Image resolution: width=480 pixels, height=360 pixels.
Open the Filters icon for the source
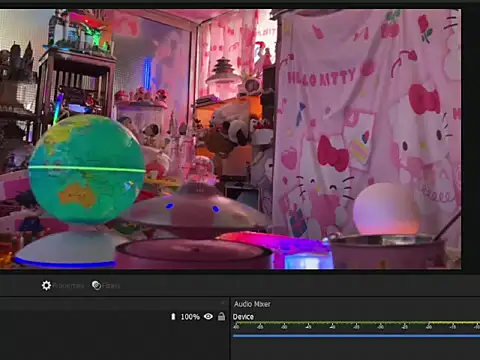point(96,285)
